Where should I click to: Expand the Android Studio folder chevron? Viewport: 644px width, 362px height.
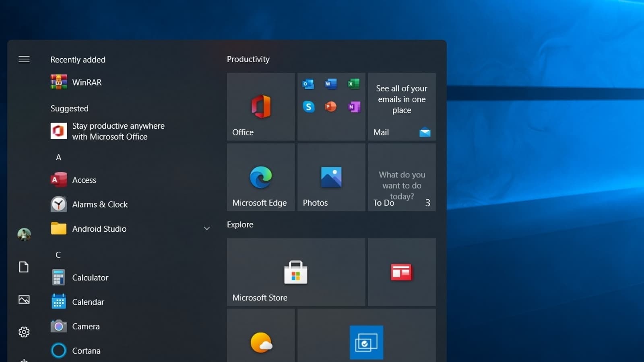pos(207,228)
